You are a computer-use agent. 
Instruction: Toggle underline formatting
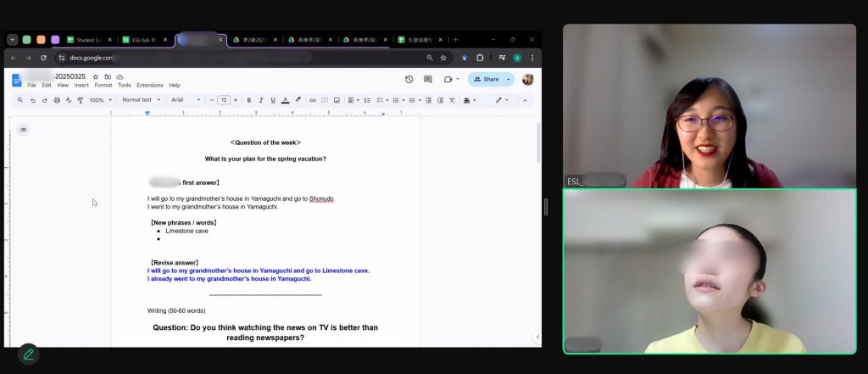[x=273, y=100]
